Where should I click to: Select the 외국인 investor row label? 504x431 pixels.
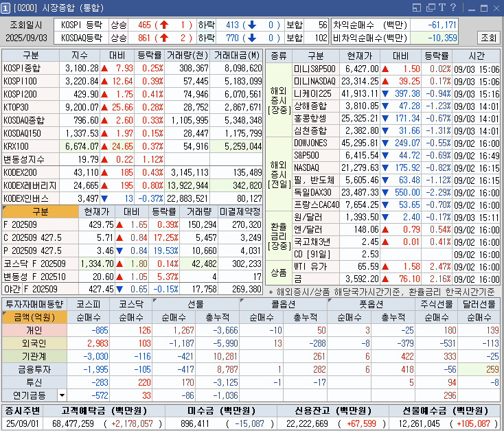34,343
